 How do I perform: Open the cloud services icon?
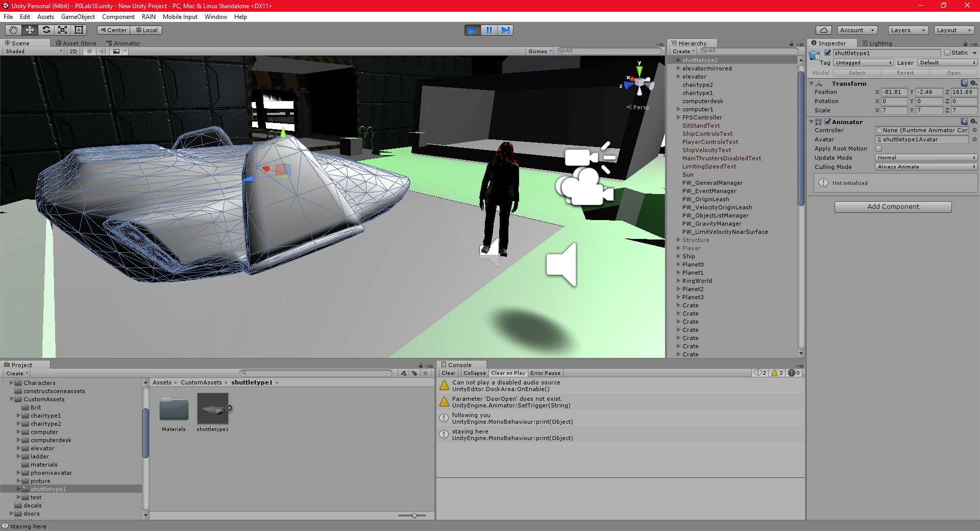[824, 30]
